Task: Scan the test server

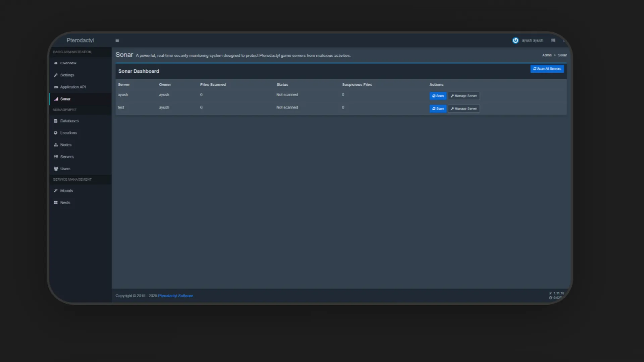Action: [x=438, y=109]
